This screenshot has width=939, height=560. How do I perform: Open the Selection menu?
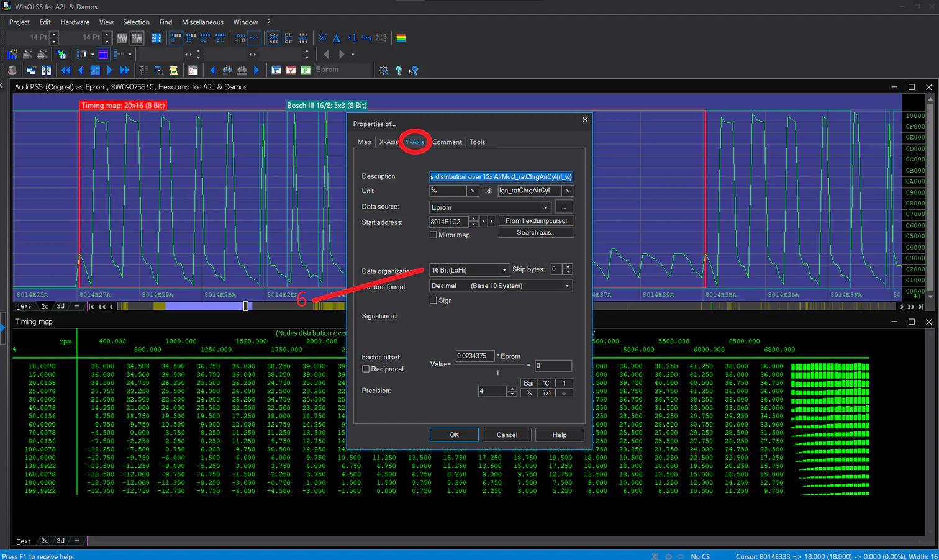(136, 22)
